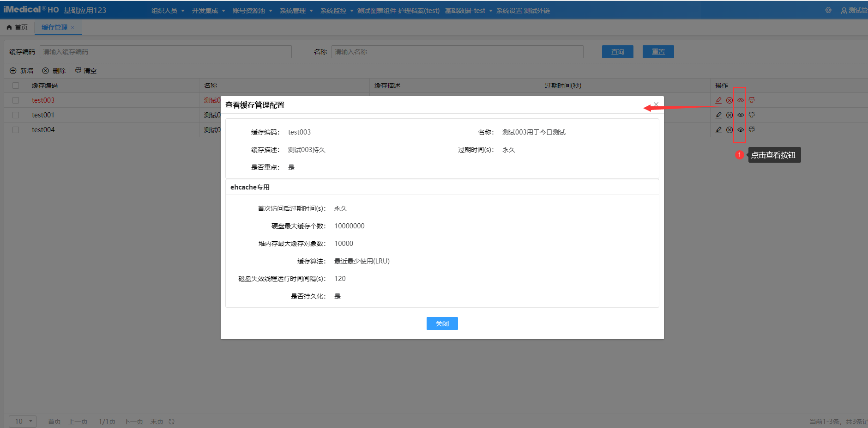Open the page size 10 dropdown
The width and height of the screenshot is (868, 428).
coord(23,422)
